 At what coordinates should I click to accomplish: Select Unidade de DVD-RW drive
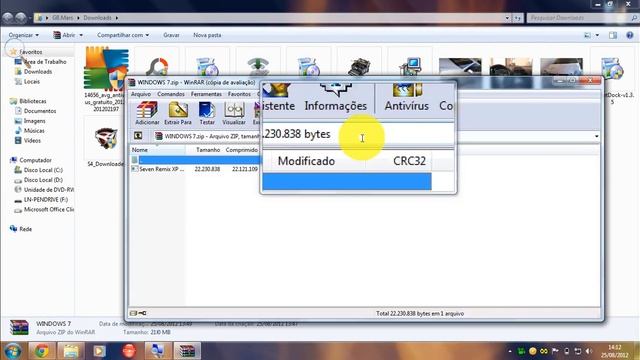click(x=49, y=190)
